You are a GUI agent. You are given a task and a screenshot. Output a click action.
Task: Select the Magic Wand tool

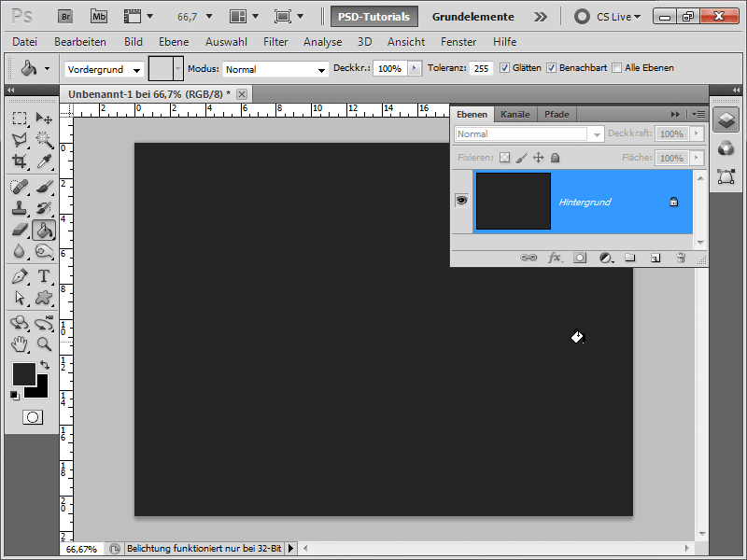point(44,139)
